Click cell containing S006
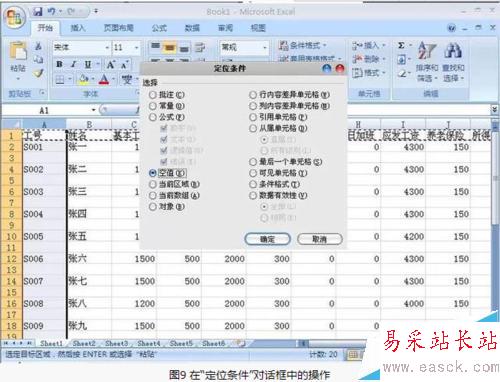500x382 pixels. [44, 259]
